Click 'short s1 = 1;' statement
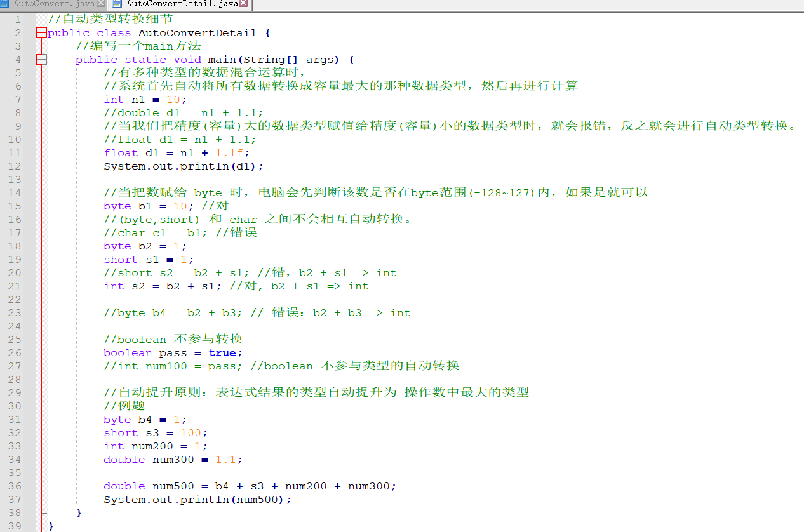 (x=149, y=260)
